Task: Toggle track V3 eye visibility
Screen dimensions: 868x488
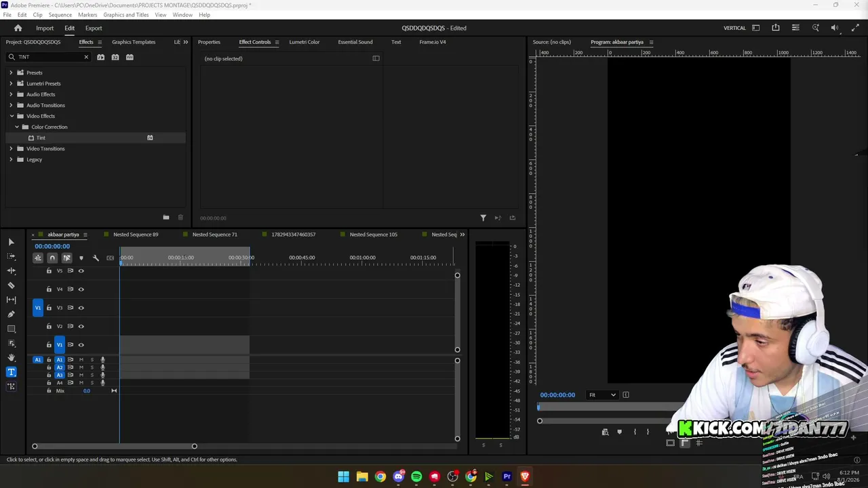Action: 81,308
